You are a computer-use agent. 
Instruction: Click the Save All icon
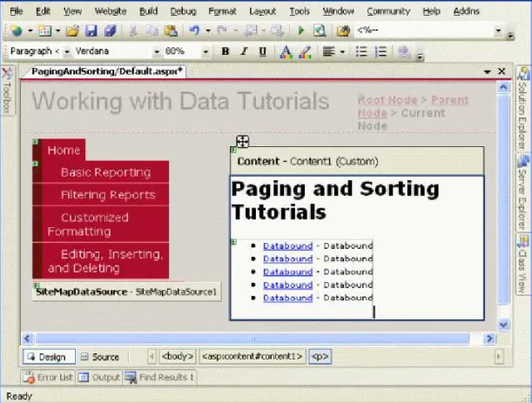[111, 30]
